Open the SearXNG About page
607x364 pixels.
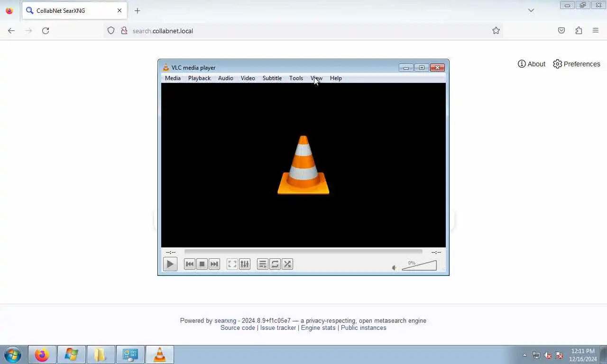coord(532,64)
